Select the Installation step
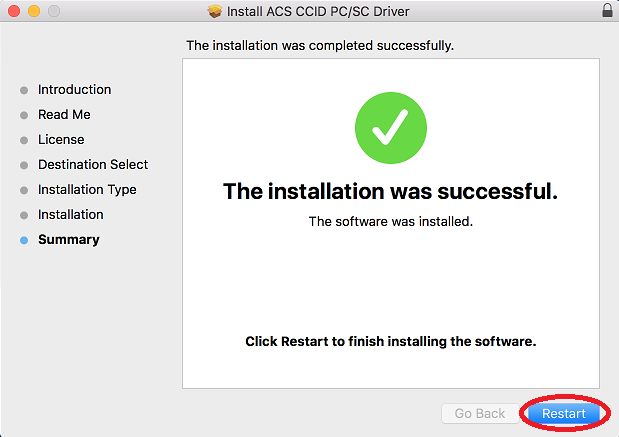619x437 pixels. [x=71, y=214]
